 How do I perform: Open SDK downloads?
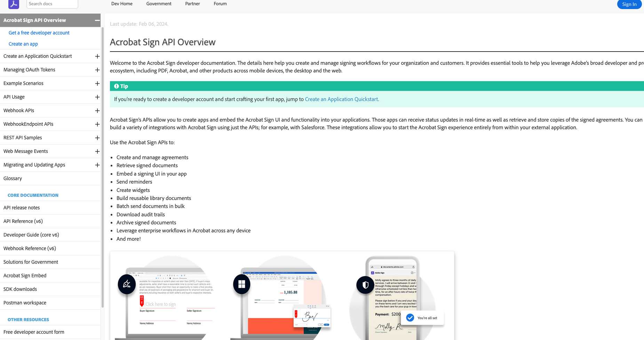(20, 289)
